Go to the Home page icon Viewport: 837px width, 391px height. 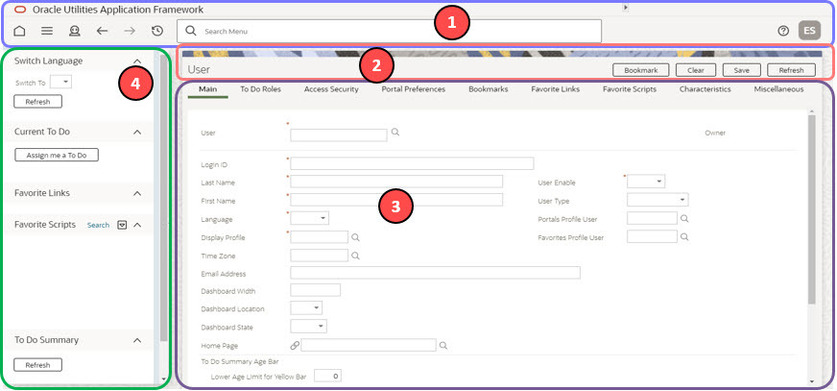point(19,31)
